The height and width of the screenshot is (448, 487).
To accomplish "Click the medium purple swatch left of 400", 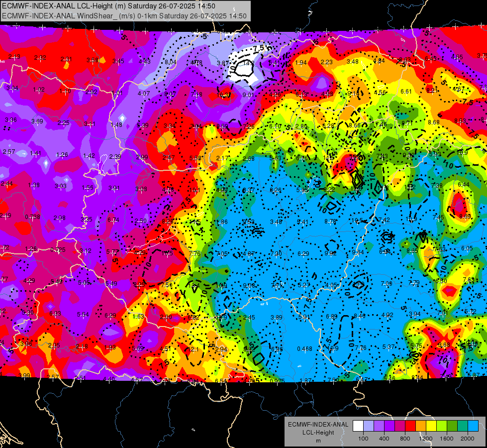I will [x=379, y=426].
